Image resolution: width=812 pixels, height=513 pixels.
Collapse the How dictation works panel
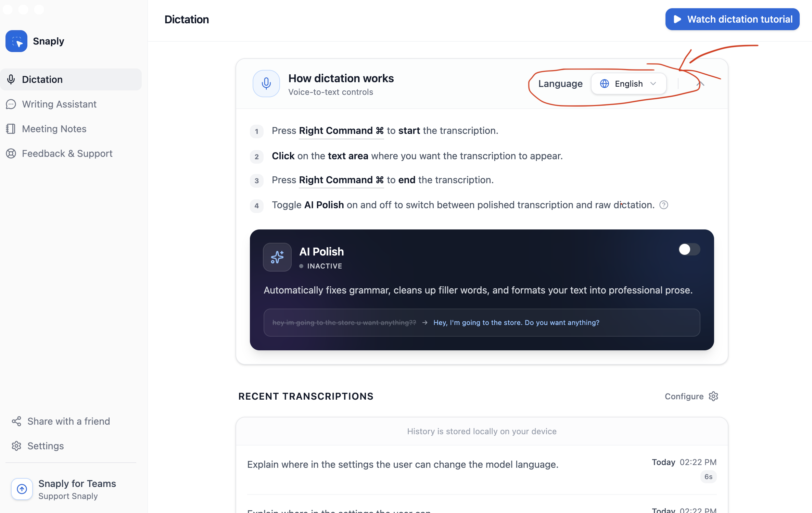700,83
